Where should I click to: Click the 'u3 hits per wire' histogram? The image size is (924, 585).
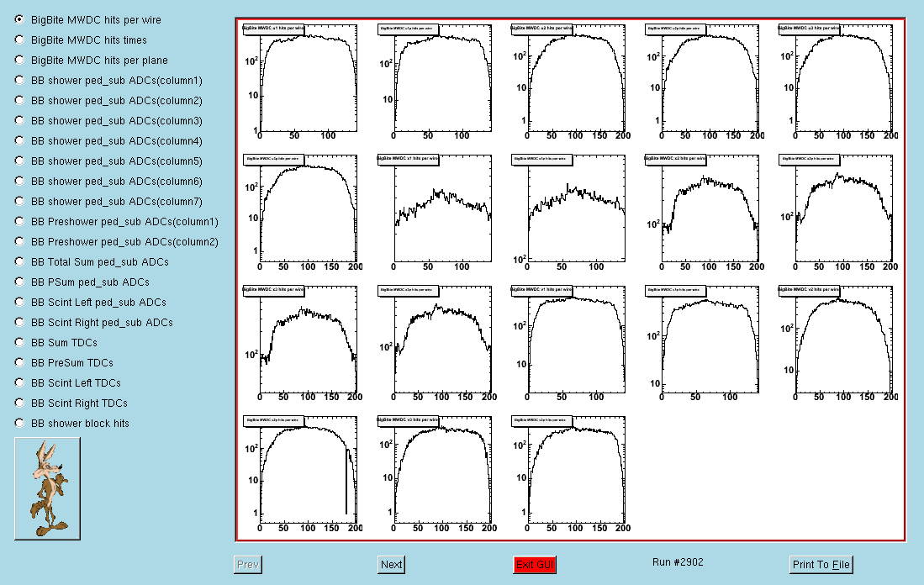point(843,78)
